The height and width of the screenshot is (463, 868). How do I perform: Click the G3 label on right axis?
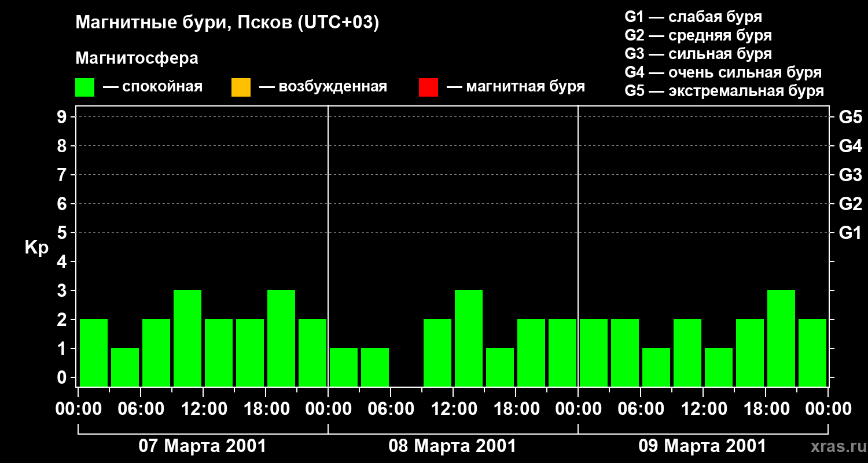[850, 175]
